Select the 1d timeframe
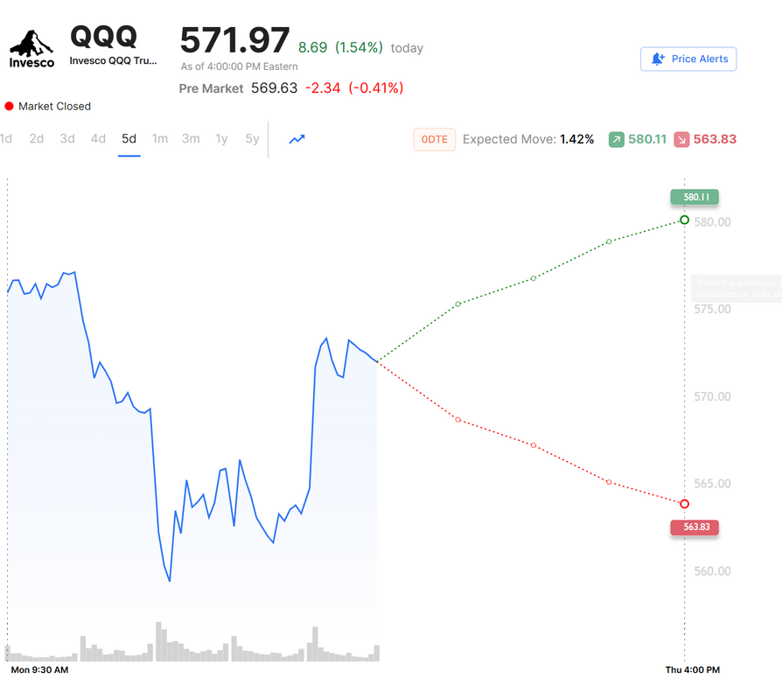This screenshot has width=782, height=700. 6,138
